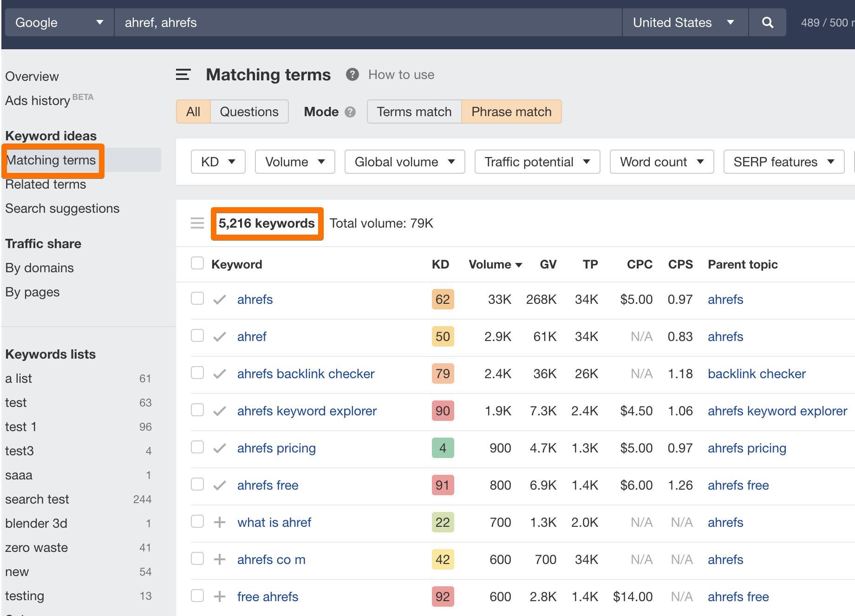
Task: Expand the United States location dropdown
Action: 684,22
